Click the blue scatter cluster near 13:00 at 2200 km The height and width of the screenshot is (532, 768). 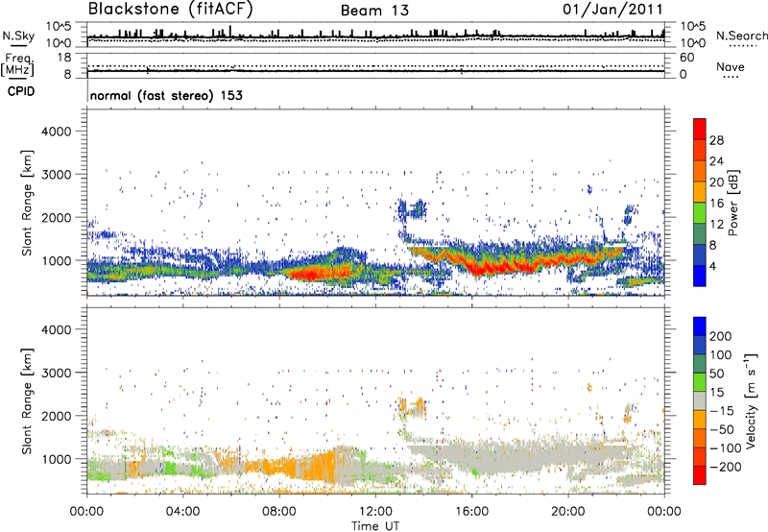click(x=412, y=209)
